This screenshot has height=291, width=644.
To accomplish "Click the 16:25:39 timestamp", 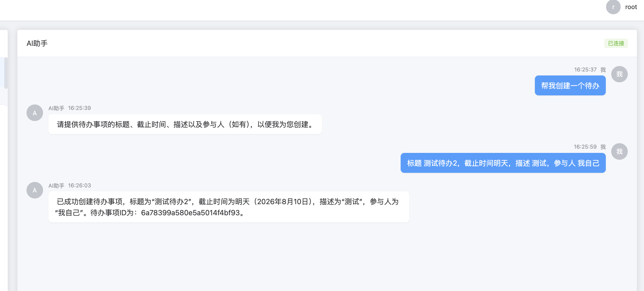I will [x=80, y=108].
